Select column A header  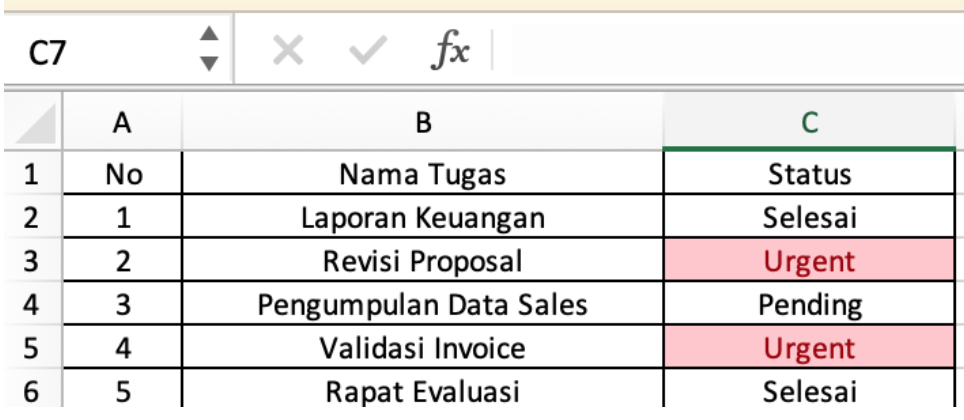[123, 123]
